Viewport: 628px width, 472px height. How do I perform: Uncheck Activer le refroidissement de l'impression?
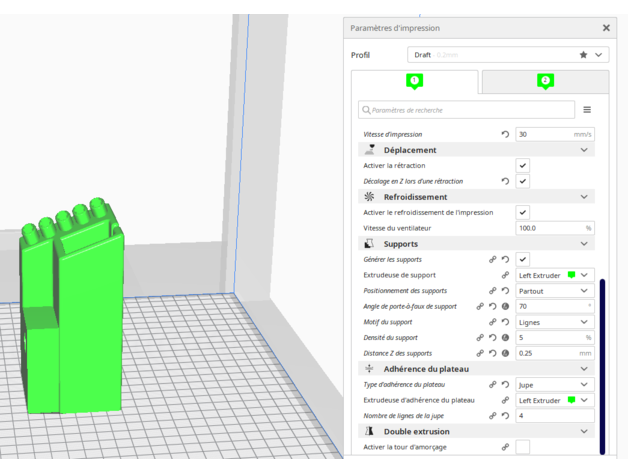coord(523,212)
